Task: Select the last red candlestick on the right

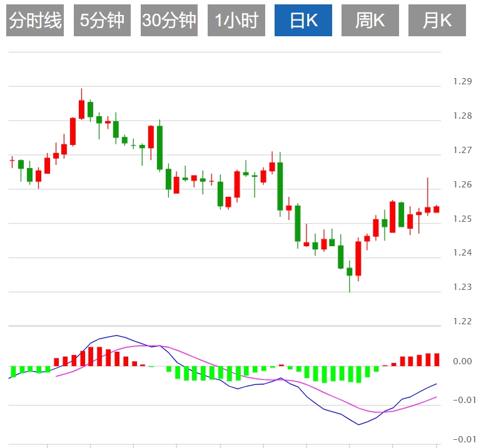Action: point(436,209)
